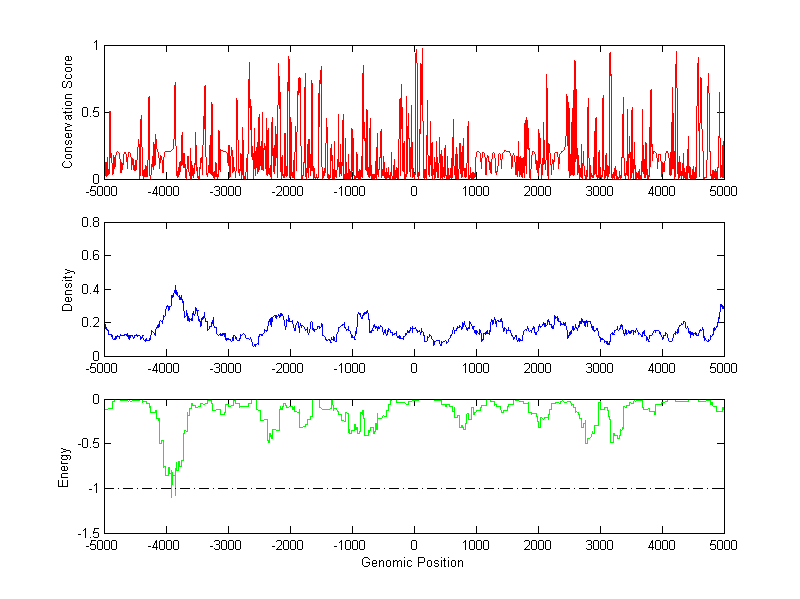Click the 5000 tick label under Energy plot
The image size is (800, 599).
[x=723, y=546]
